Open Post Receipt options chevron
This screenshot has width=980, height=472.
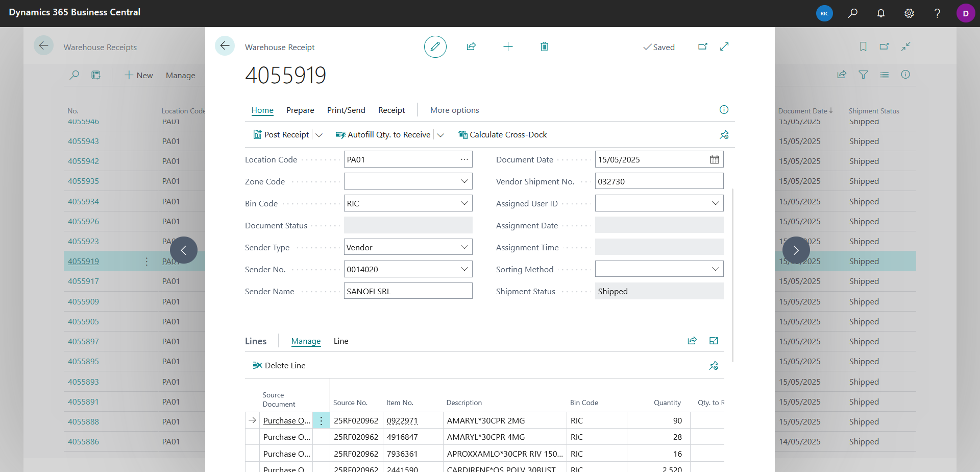[319, 135]
